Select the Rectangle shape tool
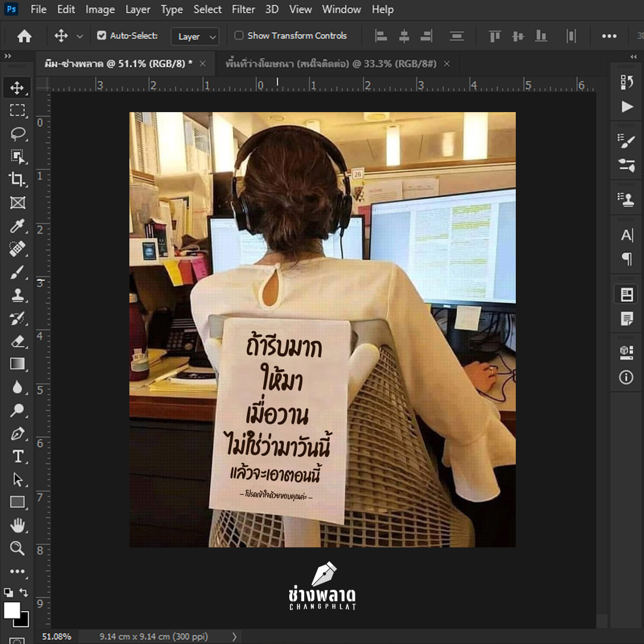Viewport: 644px width, 644px height. pyautogui.click(x=17, y=502)
